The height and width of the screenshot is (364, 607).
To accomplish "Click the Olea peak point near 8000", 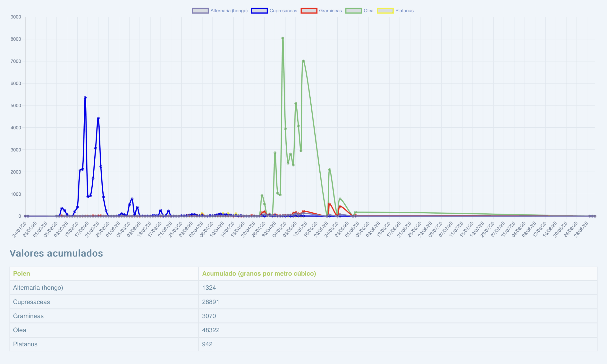I will [283, 38].
